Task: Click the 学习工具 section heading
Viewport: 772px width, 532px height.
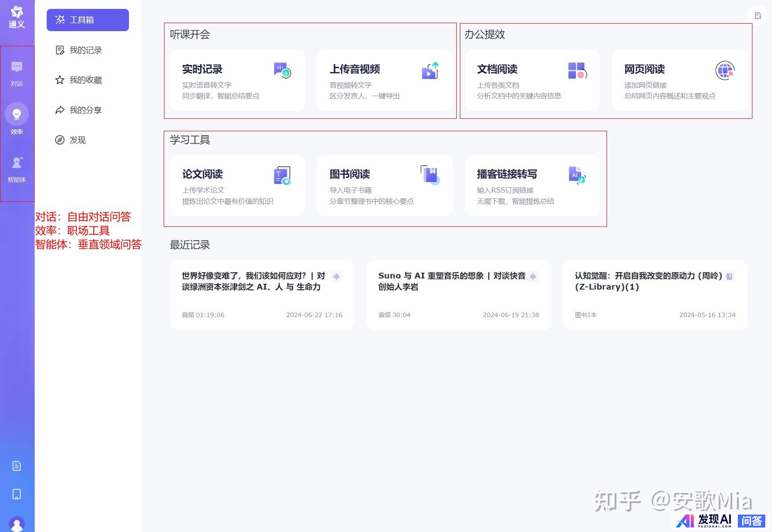Action: [190, 140]
